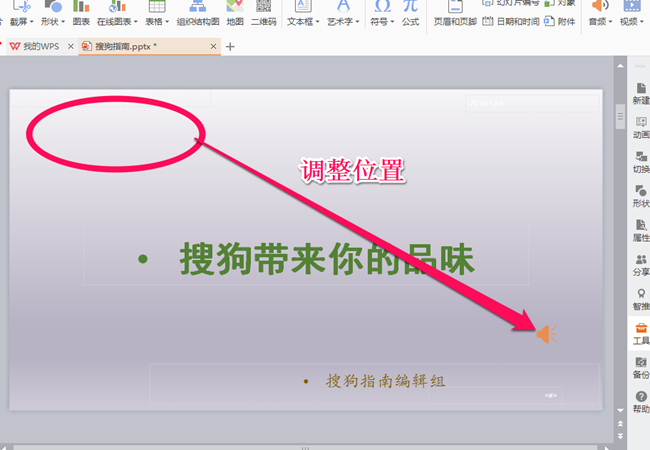Go to next slide double-arrow button
The height and width of the screenshot is (450, 650).
[620, 436]
